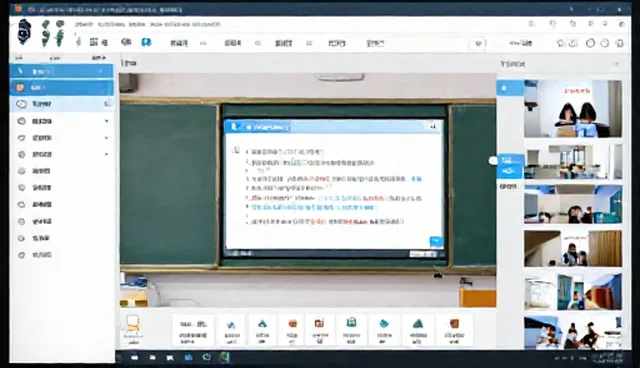
Task: Expand the fourth sidebar row's dropdown arrow
Action: pos(107,121)
